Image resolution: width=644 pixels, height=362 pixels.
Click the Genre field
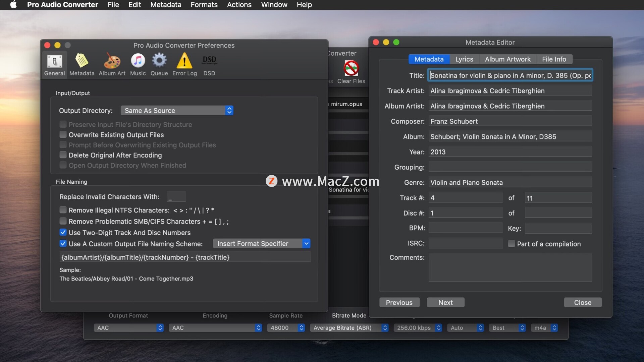(510, 182)
